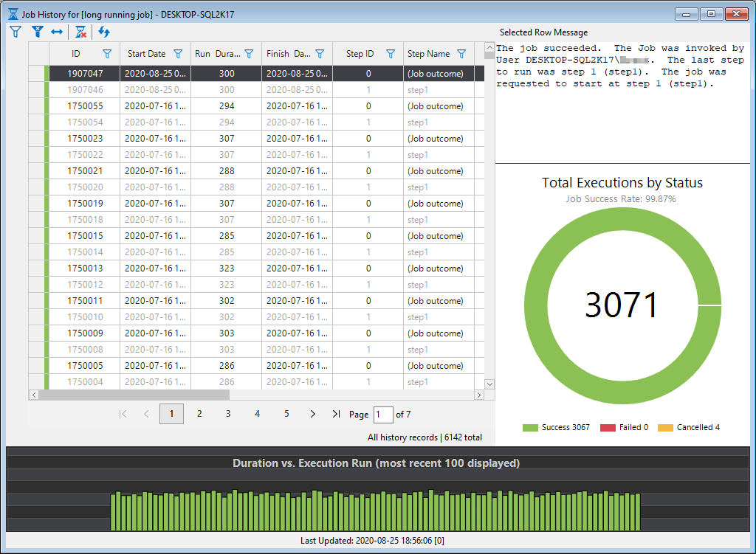Select the row with ID 1750005
The image size is (756, 554).
[256, 366]
